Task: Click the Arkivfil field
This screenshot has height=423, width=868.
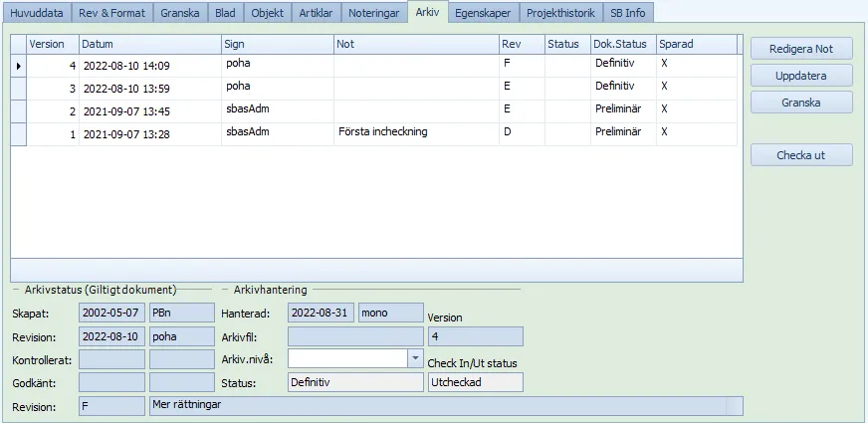Action: point(356,336)
